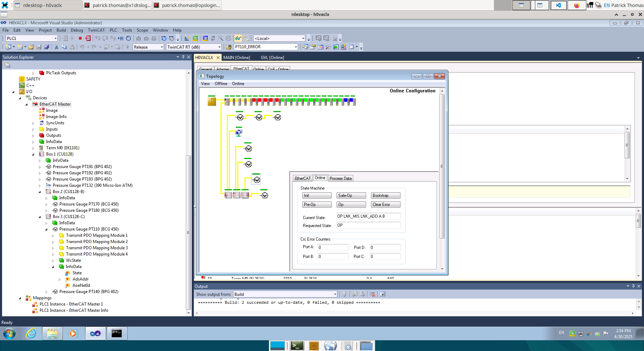The width and height of the screenshot is (644, 351).
Task: Click the red Stop PLC icon
Action: pyautogui.click(x=80, y=38)
